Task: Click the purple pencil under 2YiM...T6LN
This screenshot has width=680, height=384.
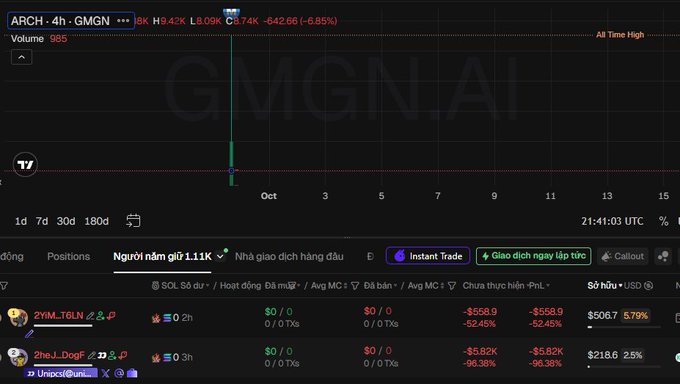Action: click(x=29, y=334)
